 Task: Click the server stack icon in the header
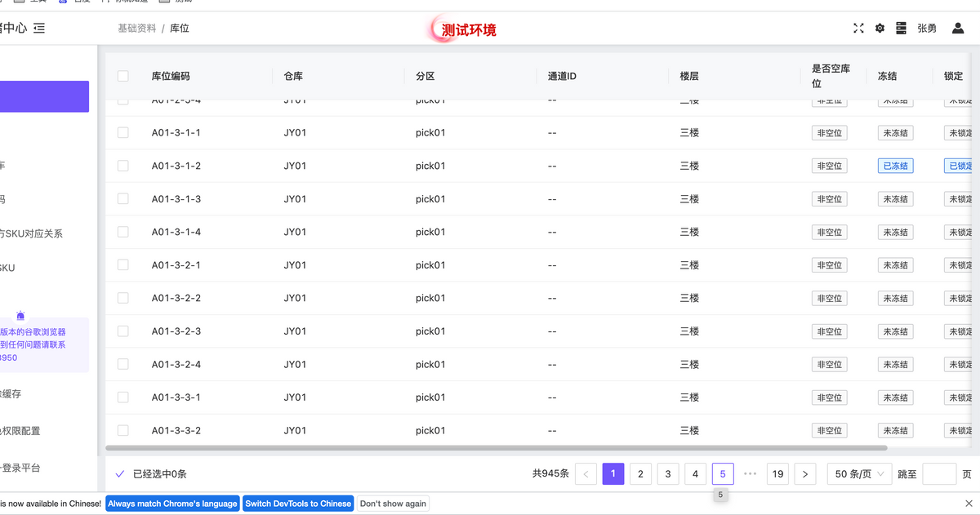(x=901, y=29)
